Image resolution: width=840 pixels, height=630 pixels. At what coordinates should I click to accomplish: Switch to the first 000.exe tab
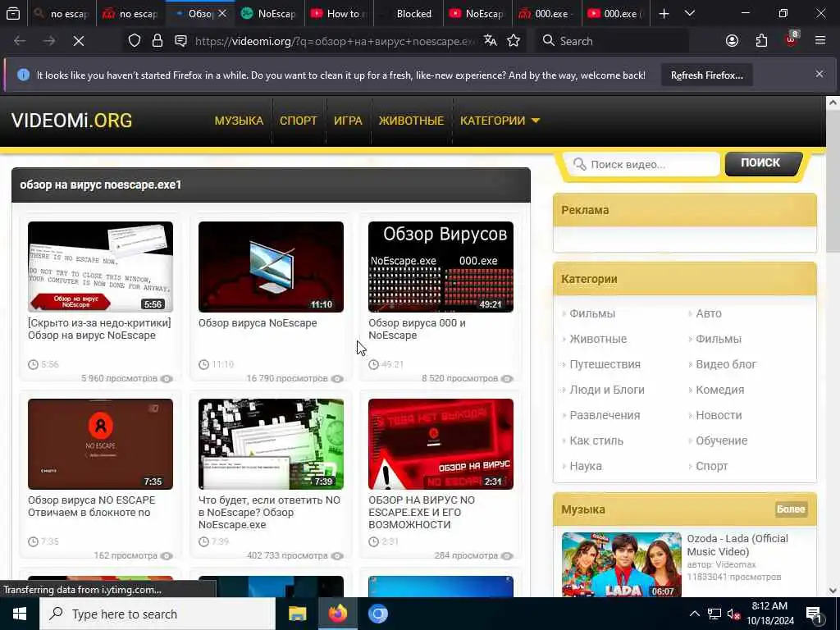(x=546, y=14)
